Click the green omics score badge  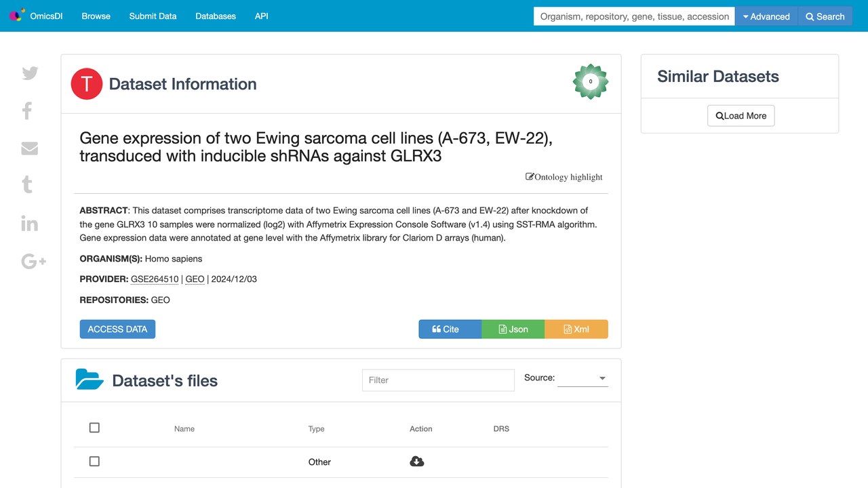591,81
